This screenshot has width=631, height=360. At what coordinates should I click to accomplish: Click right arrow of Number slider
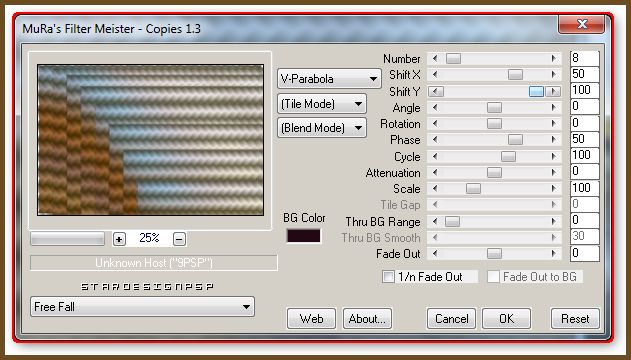(x=554, y=59)
